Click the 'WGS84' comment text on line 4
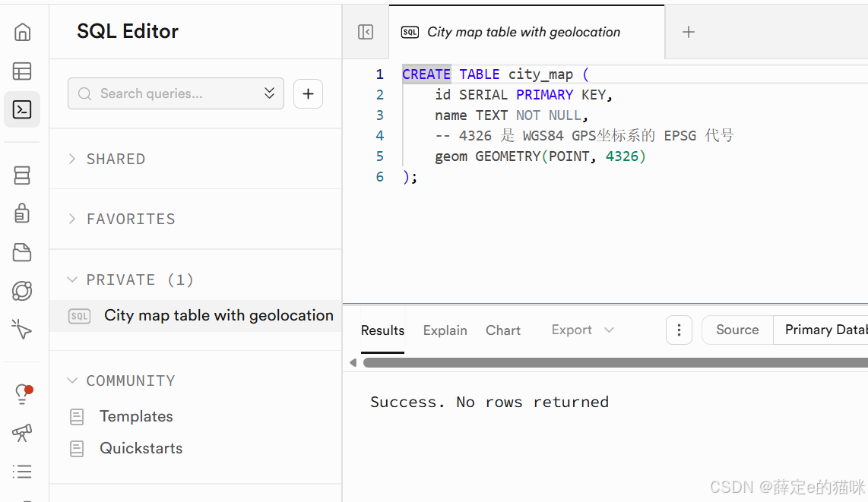Screen dimensions: 868x502 (543, 136)
